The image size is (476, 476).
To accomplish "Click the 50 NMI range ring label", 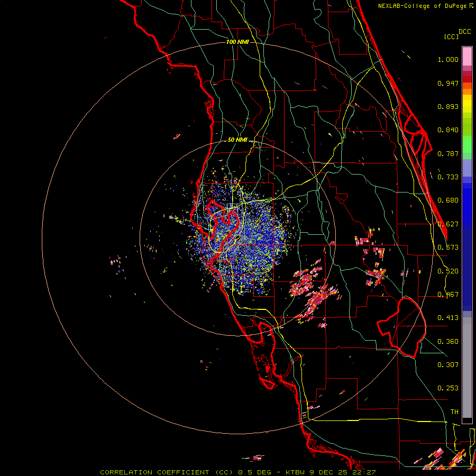I will 237,140.
